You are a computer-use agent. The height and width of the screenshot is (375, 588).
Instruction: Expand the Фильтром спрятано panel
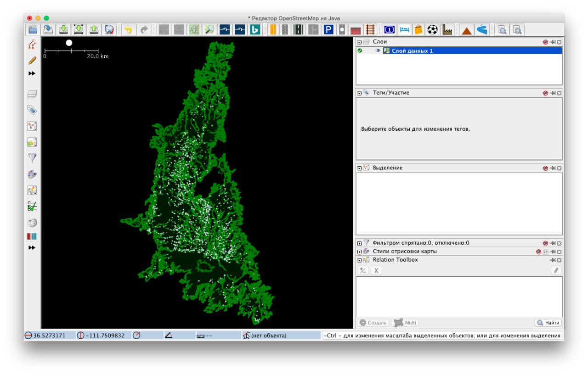[359, 243]
